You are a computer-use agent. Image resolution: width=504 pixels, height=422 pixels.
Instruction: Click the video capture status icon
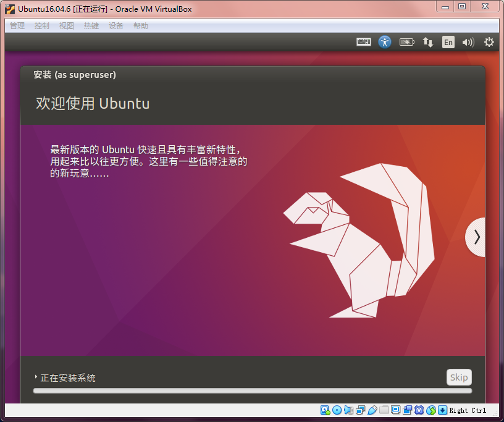tap(407, 410)
